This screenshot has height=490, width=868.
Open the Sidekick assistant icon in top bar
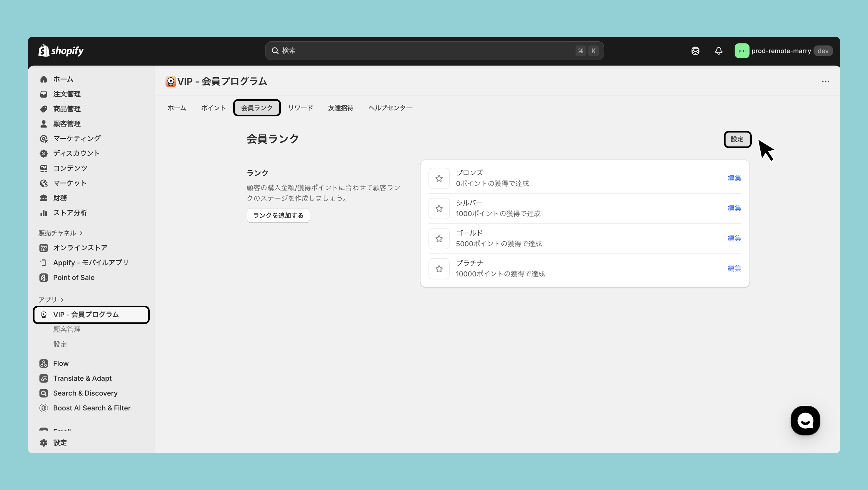(x=695, y=51)
